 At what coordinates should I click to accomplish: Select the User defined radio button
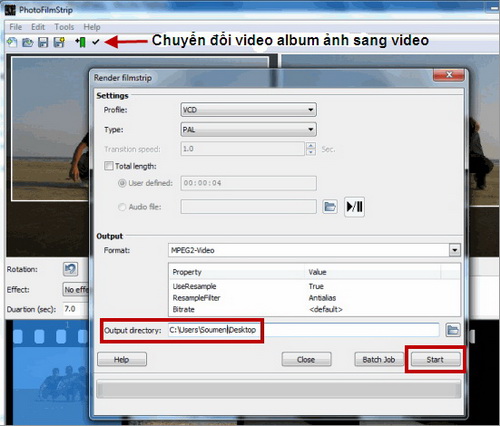(x=122, y=183)
